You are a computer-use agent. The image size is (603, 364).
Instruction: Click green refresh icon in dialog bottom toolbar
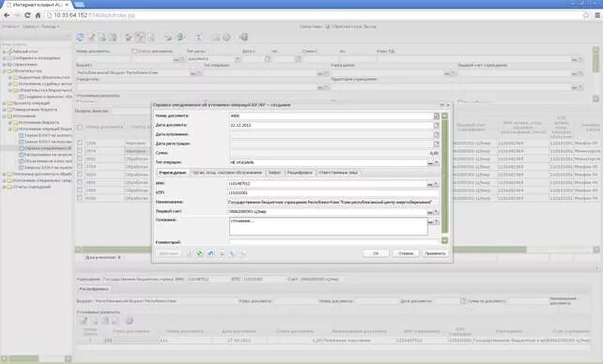tap(199, 253)
